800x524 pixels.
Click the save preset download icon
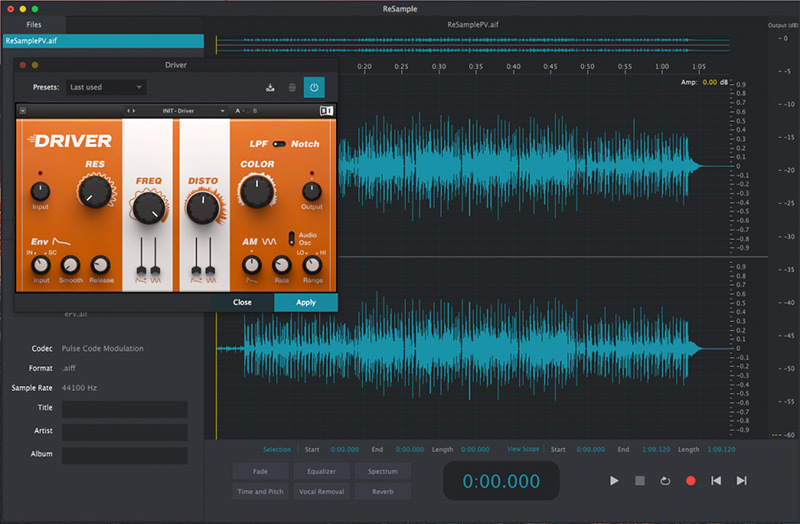[270, 88]
